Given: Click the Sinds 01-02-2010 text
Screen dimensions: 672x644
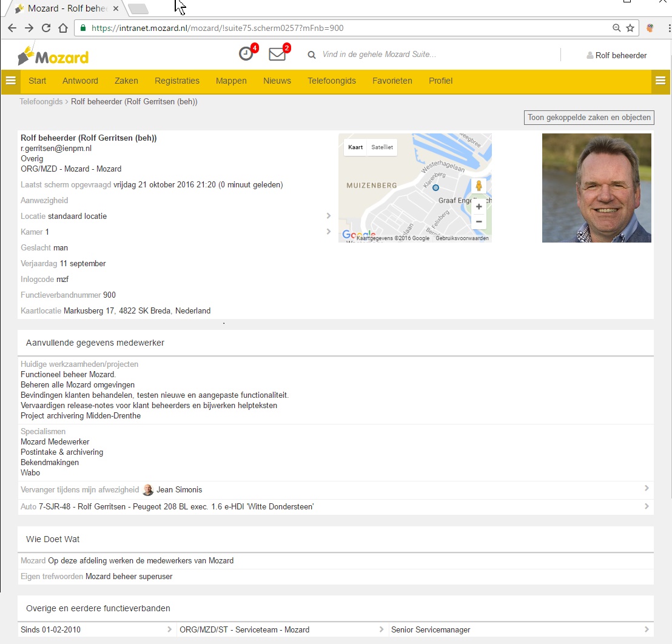Looking at the screenshot, I should (50, 629).
